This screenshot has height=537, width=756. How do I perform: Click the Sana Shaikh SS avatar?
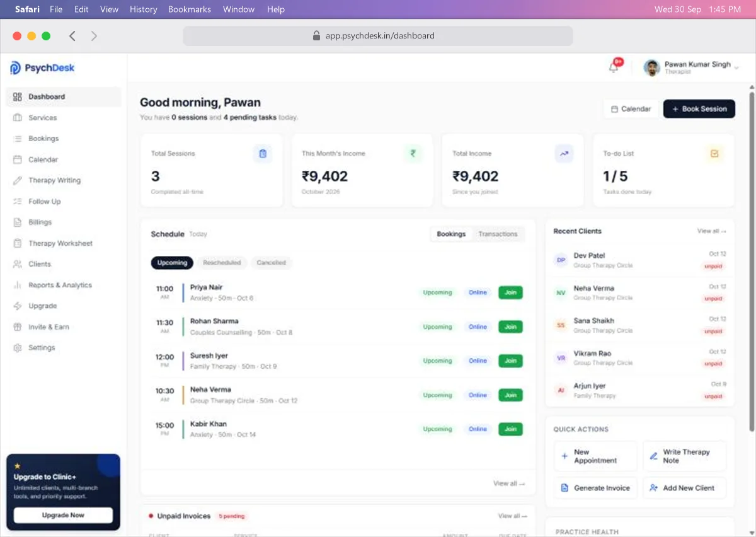pos(561,325)
